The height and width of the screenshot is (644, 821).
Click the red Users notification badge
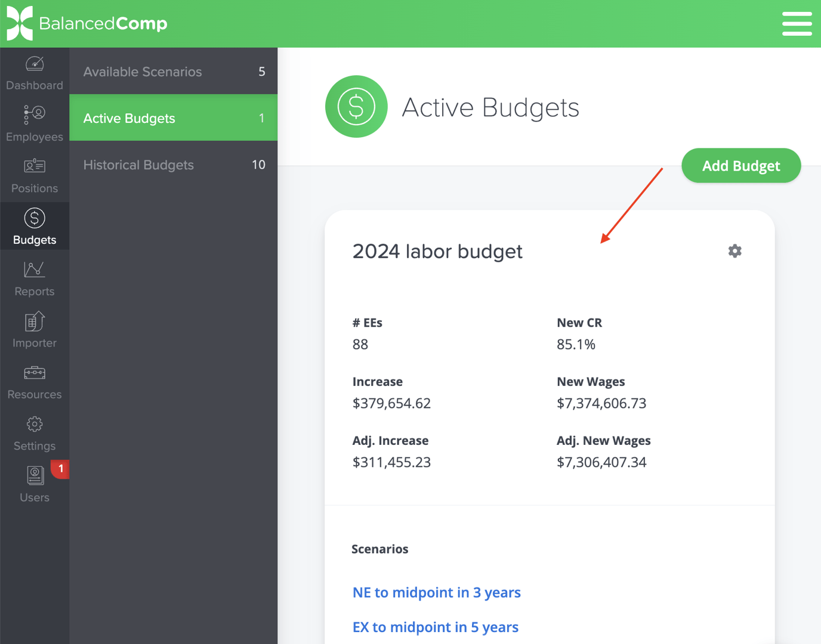60,469
